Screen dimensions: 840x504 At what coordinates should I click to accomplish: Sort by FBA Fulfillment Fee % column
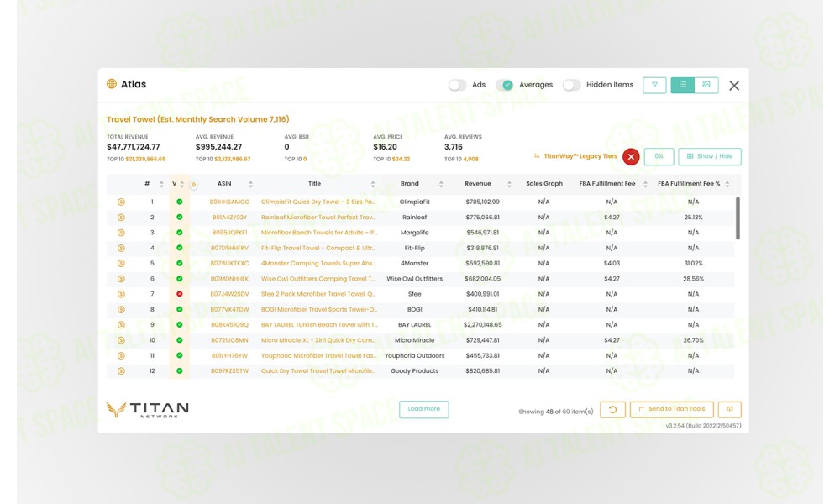[727, 184]
